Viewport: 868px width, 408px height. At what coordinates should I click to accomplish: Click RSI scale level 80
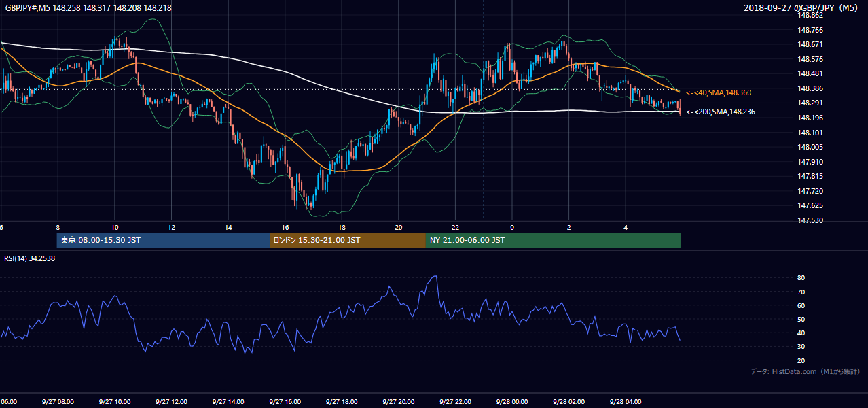coord(801,278)
